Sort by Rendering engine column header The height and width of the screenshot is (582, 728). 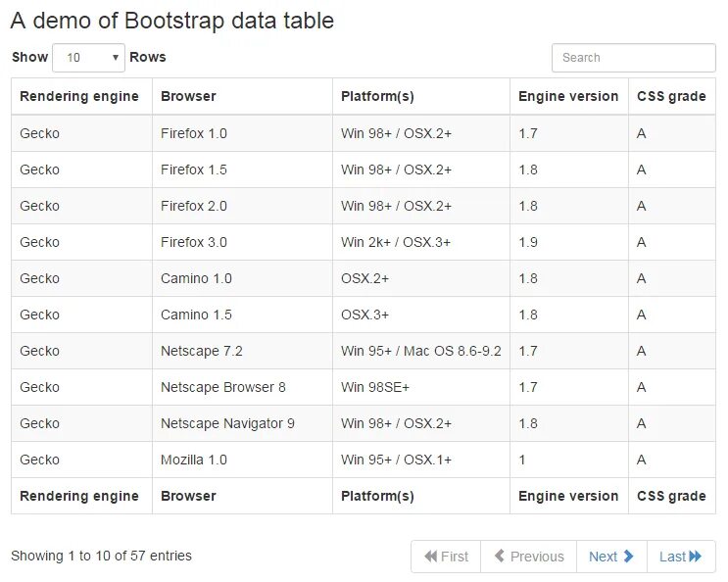[81, 96]
